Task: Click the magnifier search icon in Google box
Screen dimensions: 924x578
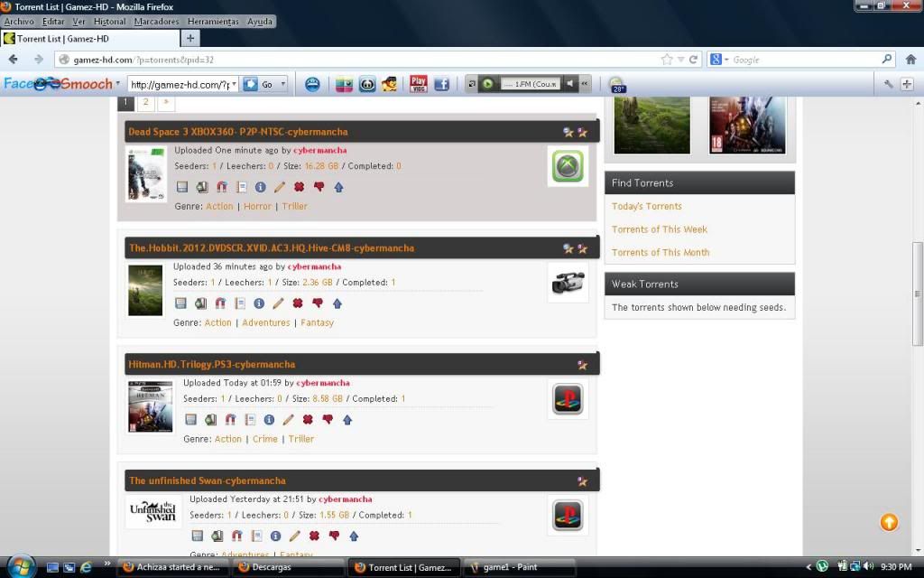Action: 886,59
